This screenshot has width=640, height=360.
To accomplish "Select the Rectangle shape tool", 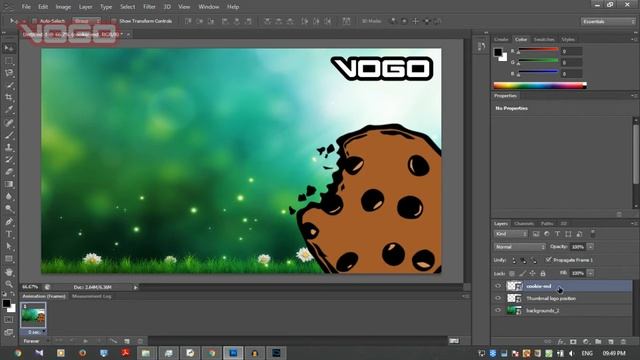I will click(x=9, y=259).
